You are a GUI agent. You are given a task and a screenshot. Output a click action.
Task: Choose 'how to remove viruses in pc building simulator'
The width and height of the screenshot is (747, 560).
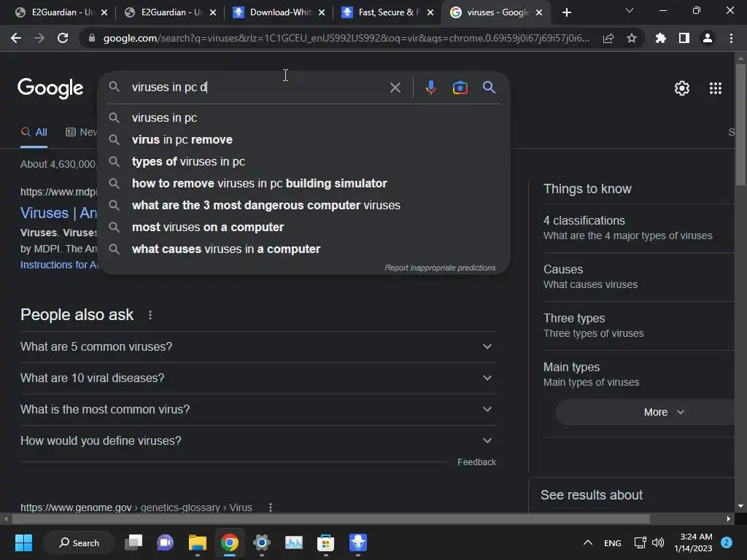point(304,183)
